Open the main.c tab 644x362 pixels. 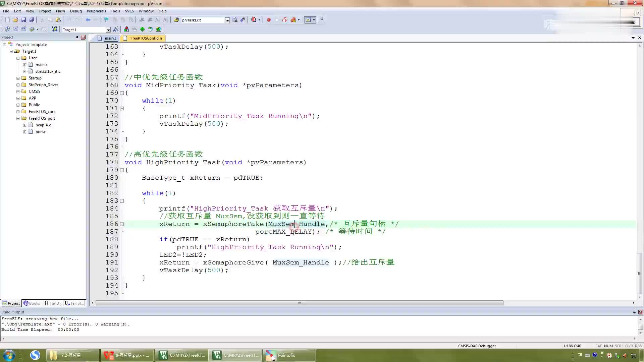[x=109, y=38]
